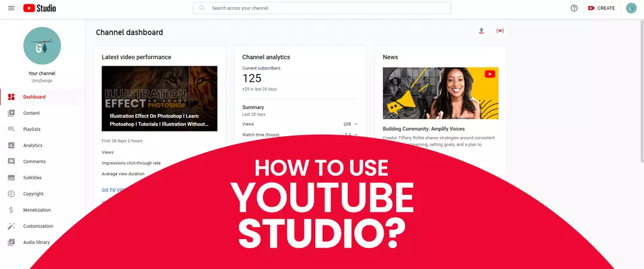This screenshot has width=644, height=269.
Task: Click the Building Community: Amplify Voices headline
Action: point(424,129)
